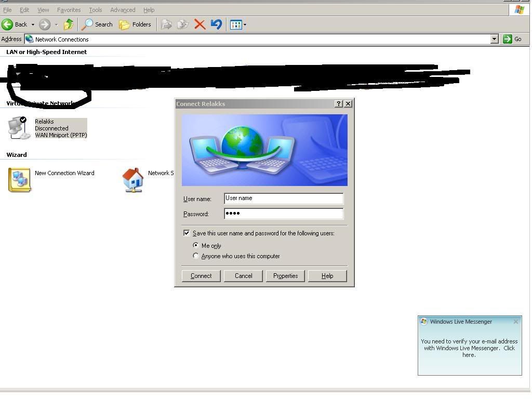Click the LAN or High-Speed Internet header
Screen dimensions: 532x399
[46, 52]
